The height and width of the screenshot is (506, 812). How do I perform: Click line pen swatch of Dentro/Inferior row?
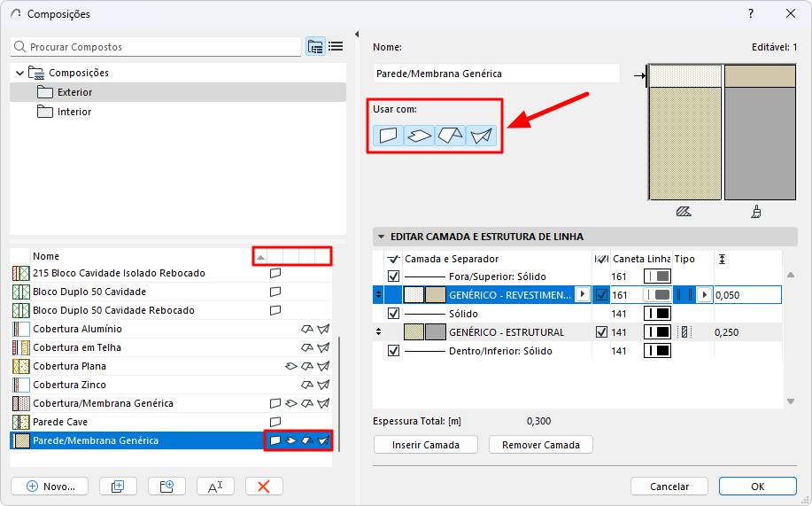pyautogui.click(x=657, y=351)
